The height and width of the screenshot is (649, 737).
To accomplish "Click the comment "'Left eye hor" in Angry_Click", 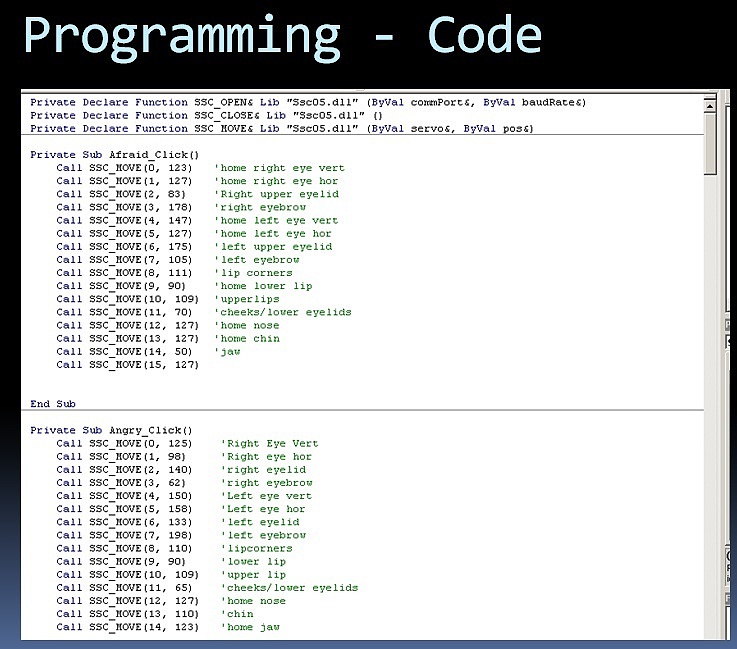I will point(263,509).
